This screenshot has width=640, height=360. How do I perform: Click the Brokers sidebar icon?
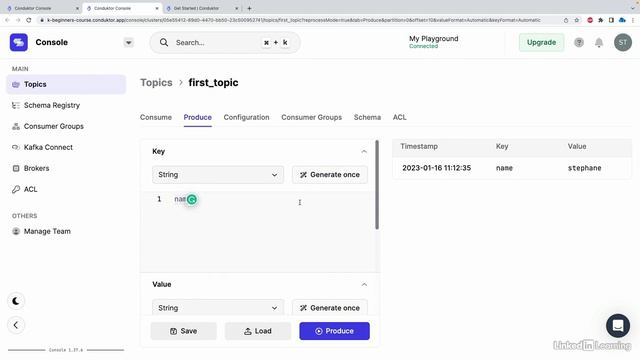click(16, 168)
